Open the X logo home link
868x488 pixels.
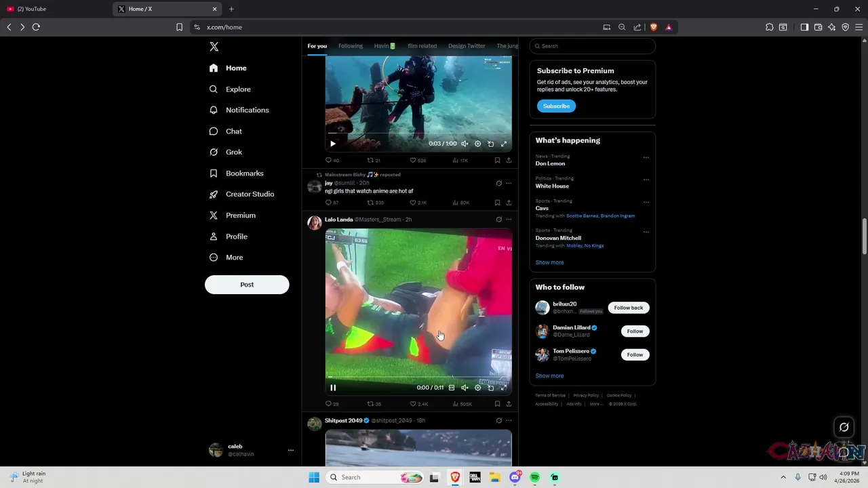[214, 47]
